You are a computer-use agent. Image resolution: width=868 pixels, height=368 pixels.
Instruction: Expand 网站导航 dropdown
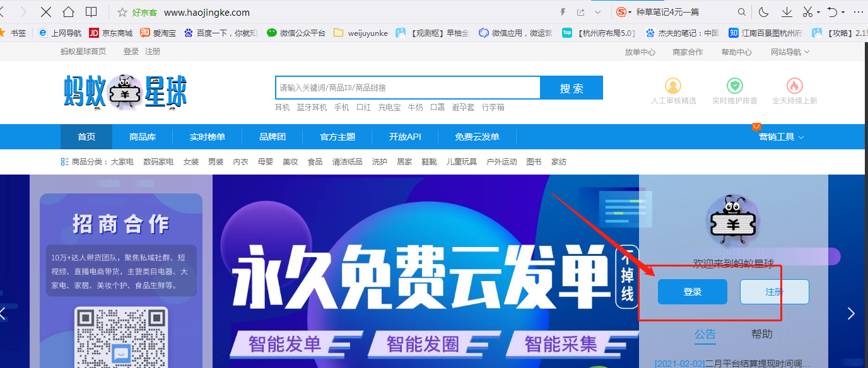tap(790, 52)
